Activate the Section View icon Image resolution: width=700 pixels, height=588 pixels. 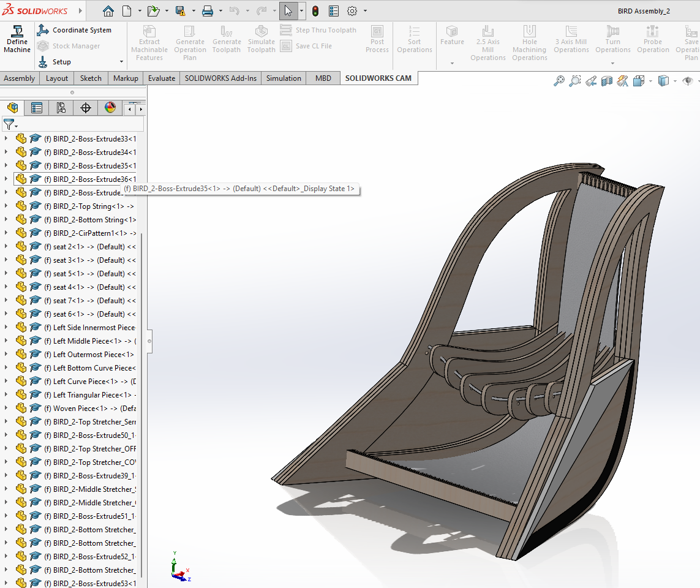(607, 81)
